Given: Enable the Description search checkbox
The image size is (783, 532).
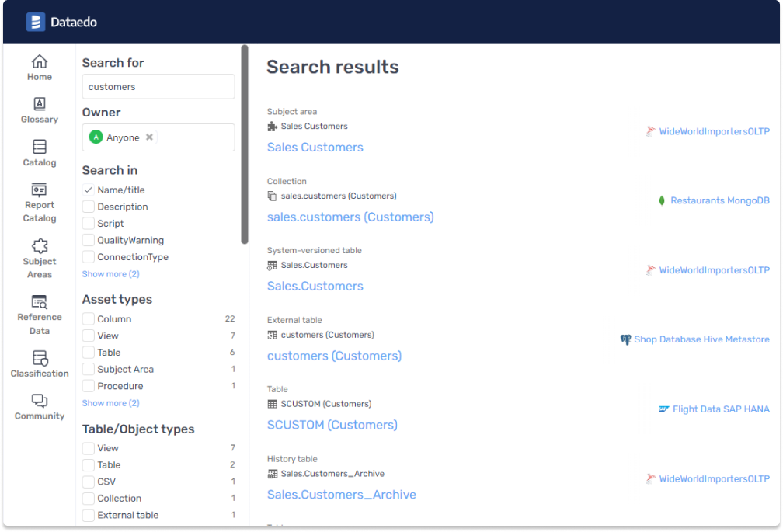Looking at the screenshot, I should click(89, 207).
